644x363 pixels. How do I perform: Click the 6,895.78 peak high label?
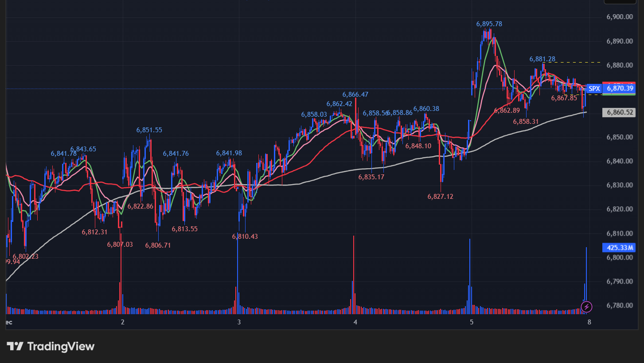point(489,24)
